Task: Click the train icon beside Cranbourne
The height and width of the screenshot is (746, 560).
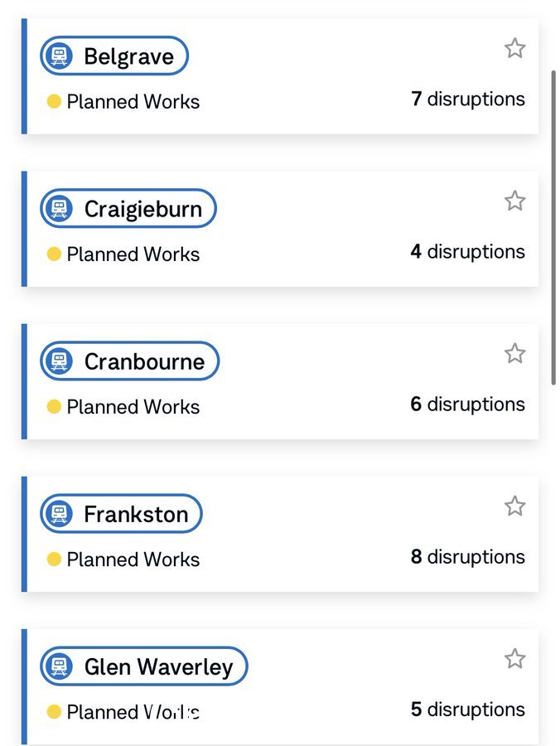Action: coord(59,361)
